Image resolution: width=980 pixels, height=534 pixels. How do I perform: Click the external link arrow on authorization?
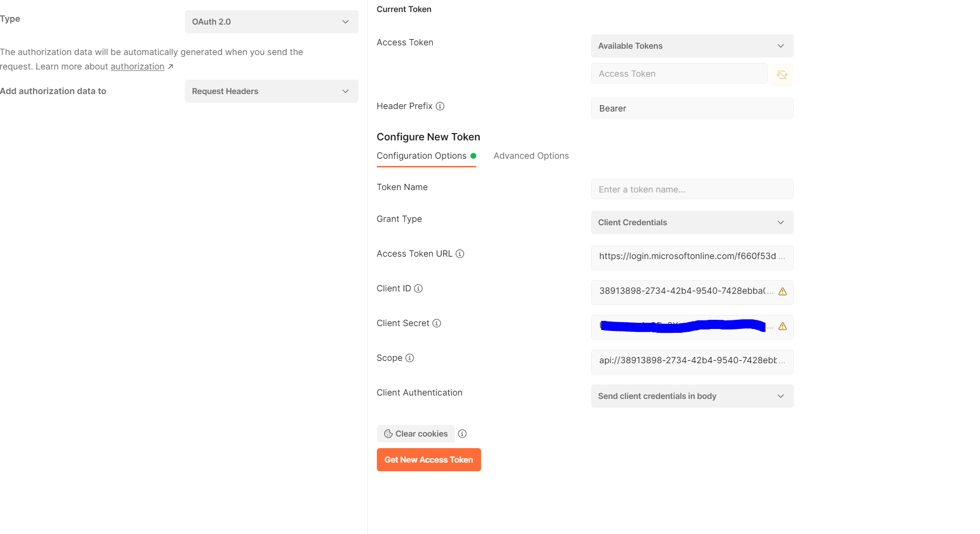click(x=170, y=66)
